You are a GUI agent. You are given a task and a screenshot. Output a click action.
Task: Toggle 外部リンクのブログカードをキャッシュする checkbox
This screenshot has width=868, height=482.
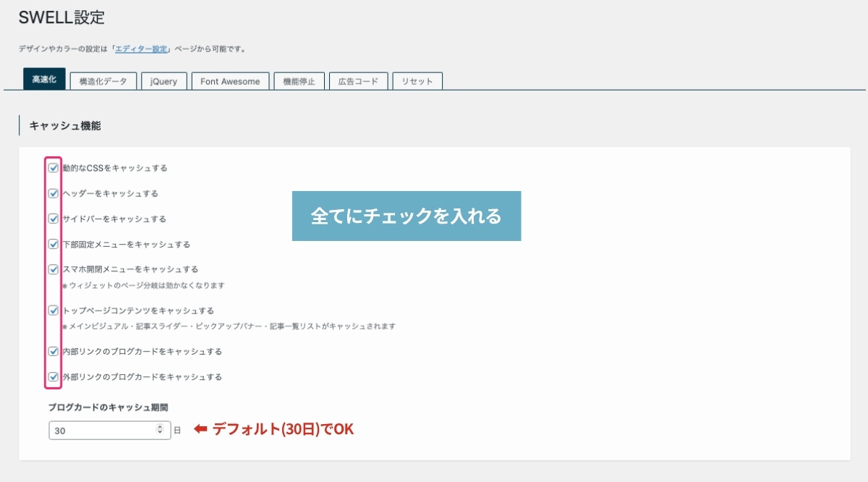pyautogui.click(x=54, y=376)
